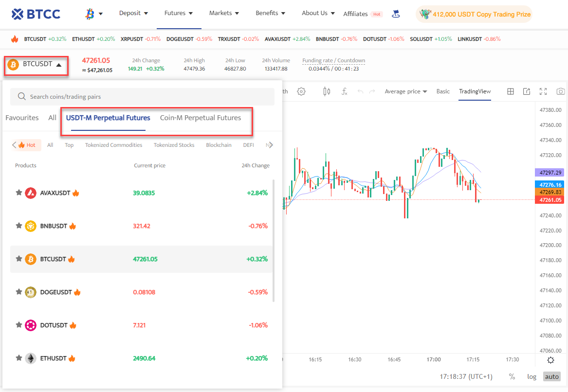This screenshot has height=392, width=568.
Task: Click the chart grid layout icon
Action: [511, 91]
